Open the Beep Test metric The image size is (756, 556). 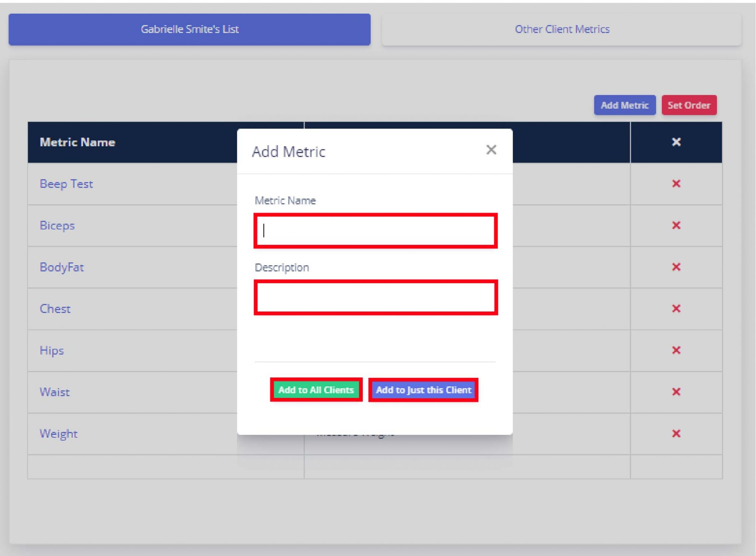pos(66,184)
